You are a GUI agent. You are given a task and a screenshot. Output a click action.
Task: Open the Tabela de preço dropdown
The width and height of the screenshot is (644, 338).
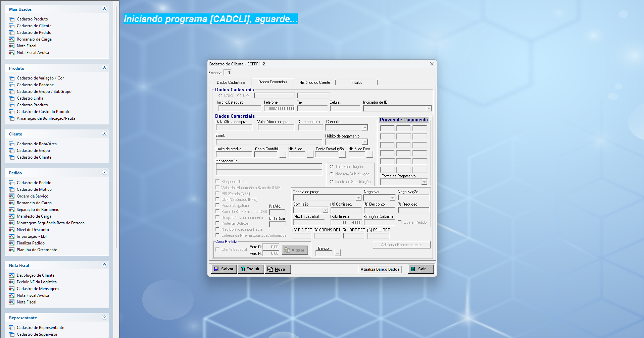(358, 198)
